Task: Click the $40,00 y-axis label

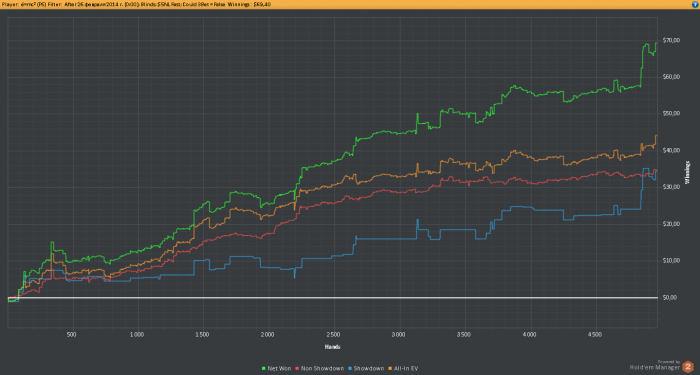Action: click(x=671, y=150)
